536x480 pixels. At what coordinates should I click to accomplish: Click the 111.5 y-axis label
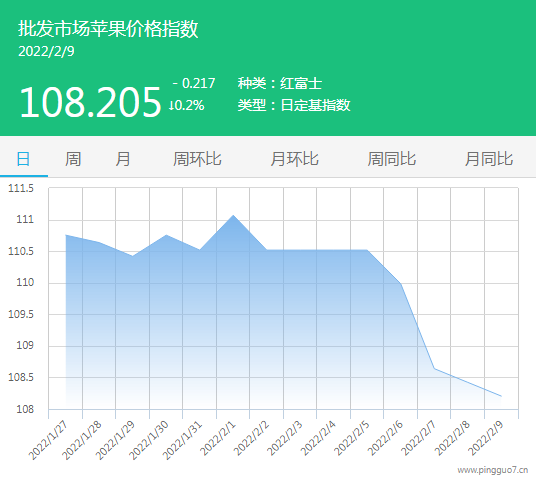tap(21, 188)
